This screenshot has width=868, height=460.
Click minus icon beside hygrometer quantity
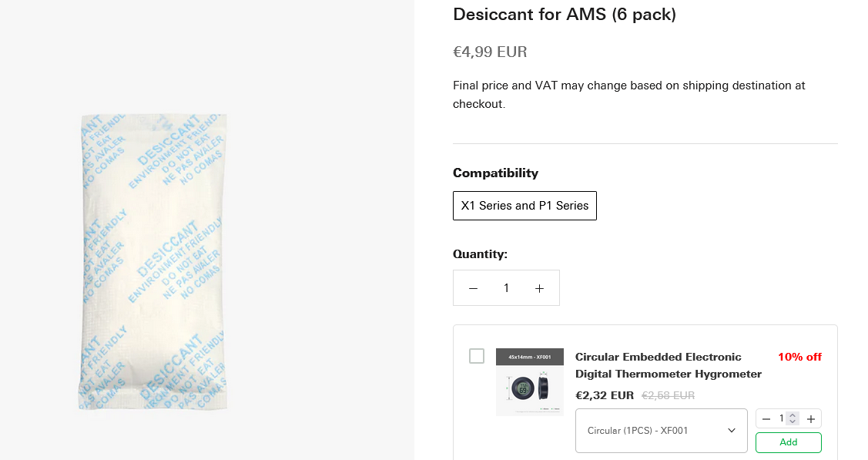766,419
